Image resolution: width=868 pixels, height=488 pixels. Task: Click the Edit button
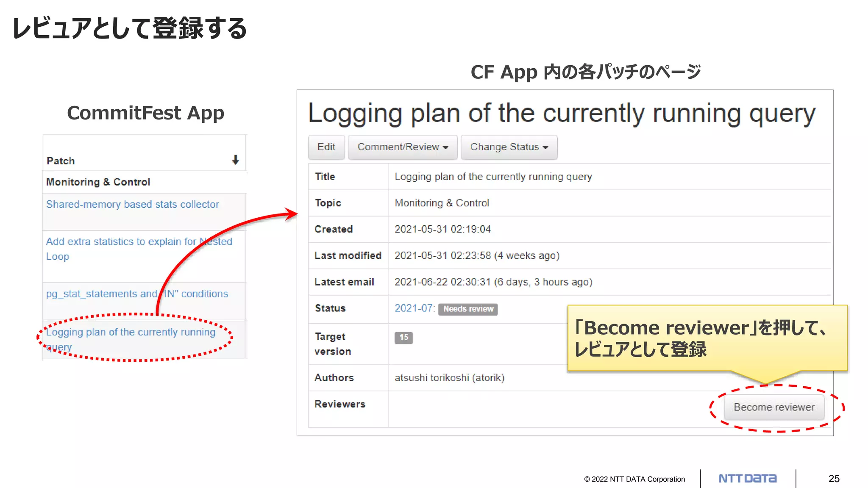click(326, 147)
